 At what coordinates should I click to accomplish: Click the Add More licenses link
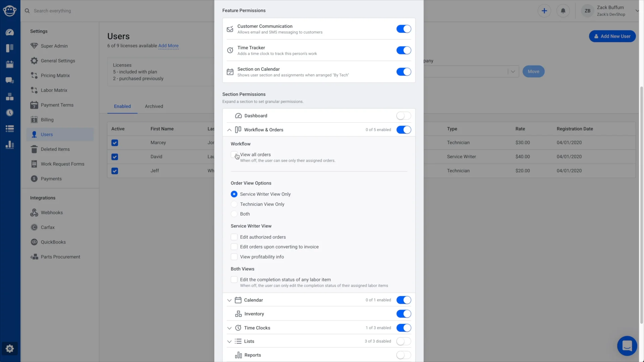click(168, 46)
